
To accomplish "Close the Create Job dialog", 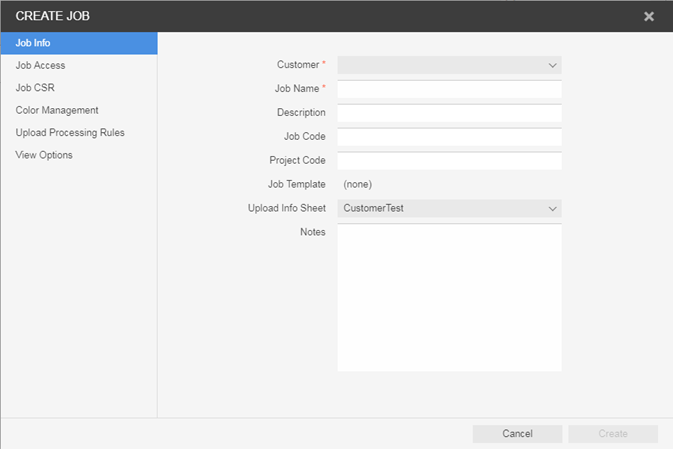I will pyautogui.click(x=649, y=16).
